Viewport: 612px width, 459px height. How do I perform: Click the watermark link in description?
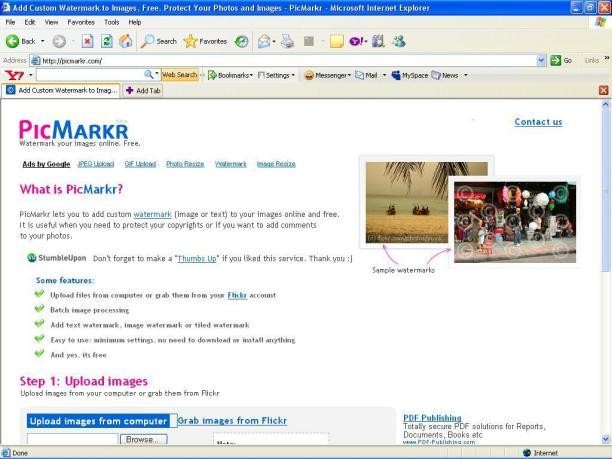[153, 214]
